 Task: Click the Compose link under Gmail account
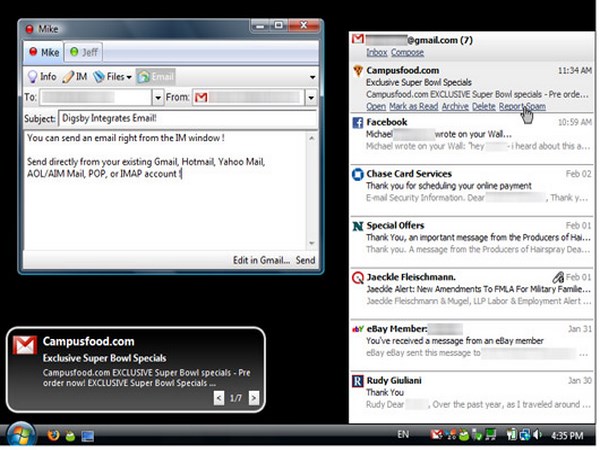pyautogui.click(x=407, y=52)
